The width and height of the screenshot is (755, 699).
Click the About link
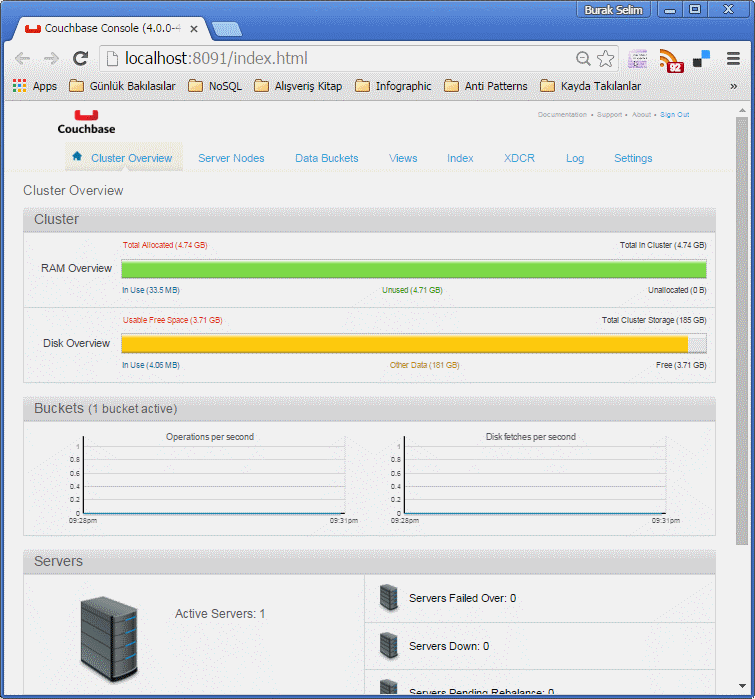coord(641,115)
